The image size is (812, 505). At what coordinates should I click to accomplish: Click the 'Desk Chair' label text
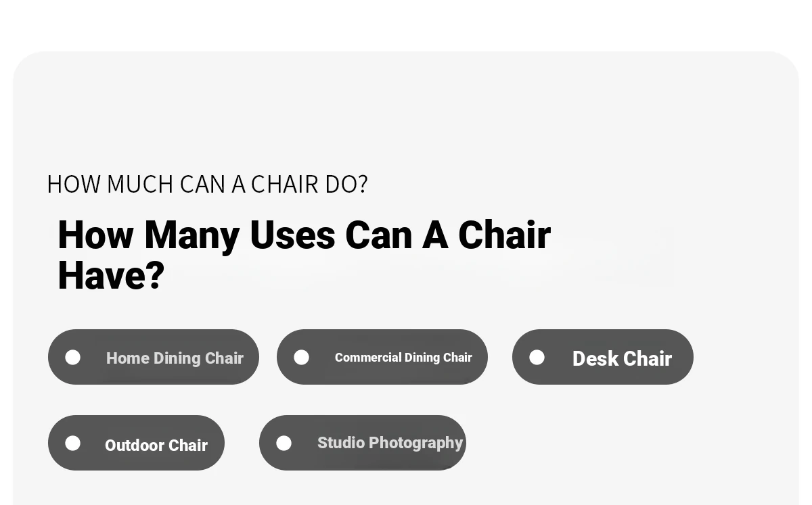click(622, 359)
